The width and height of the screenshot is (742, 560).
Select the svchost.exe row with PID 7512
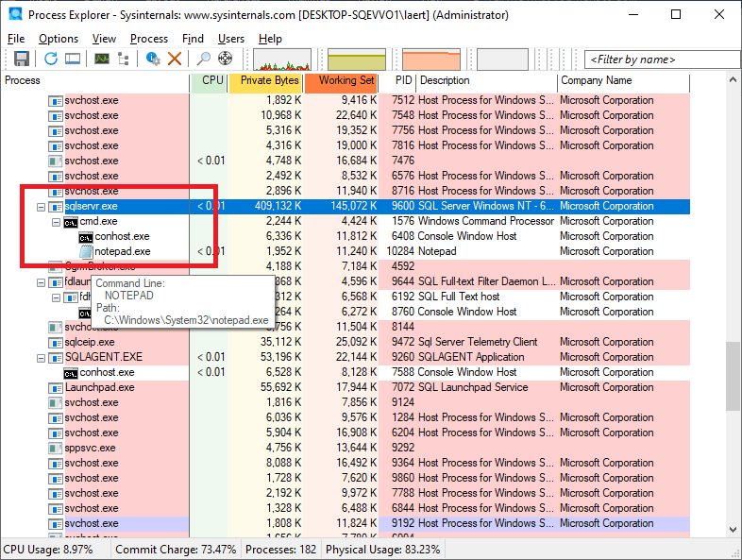click(345, 100)
